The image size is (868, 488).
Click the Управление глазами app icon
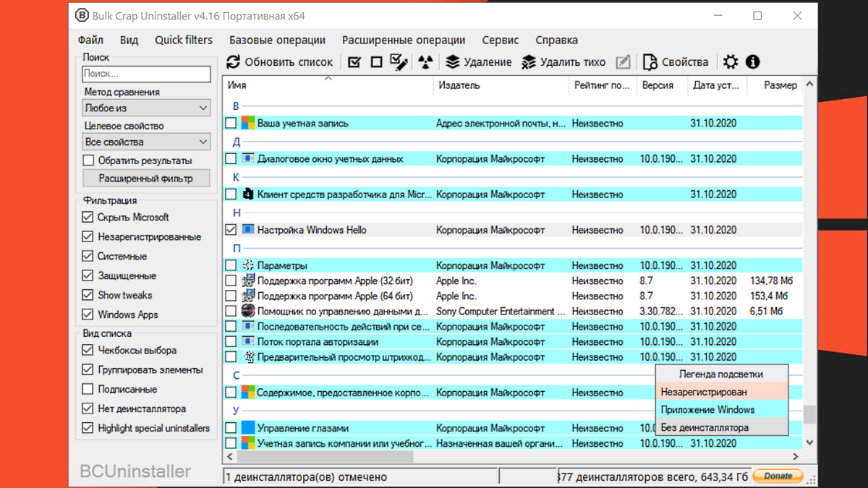[x=248, y=428]
